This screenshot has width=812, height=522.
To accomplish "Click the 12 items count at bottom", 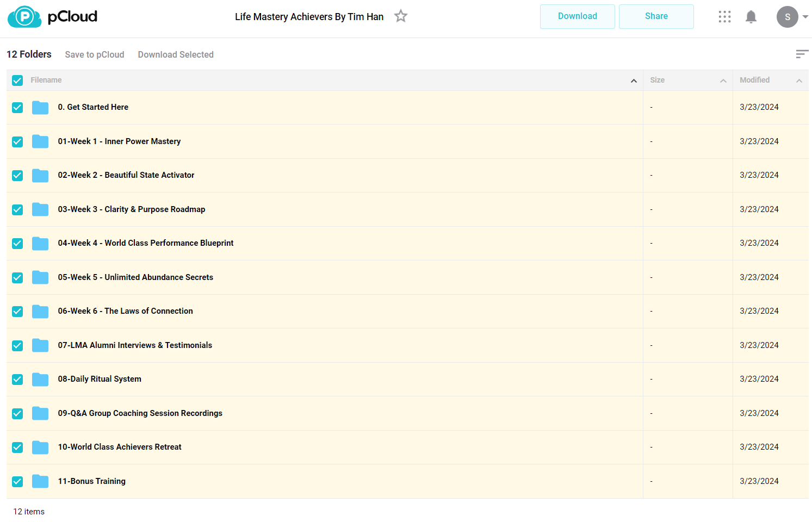I will [29, 512].
